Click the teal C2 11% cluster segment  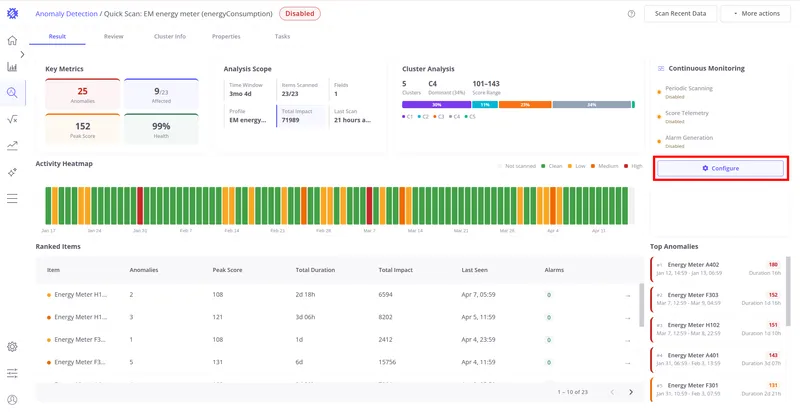[485, 105]
